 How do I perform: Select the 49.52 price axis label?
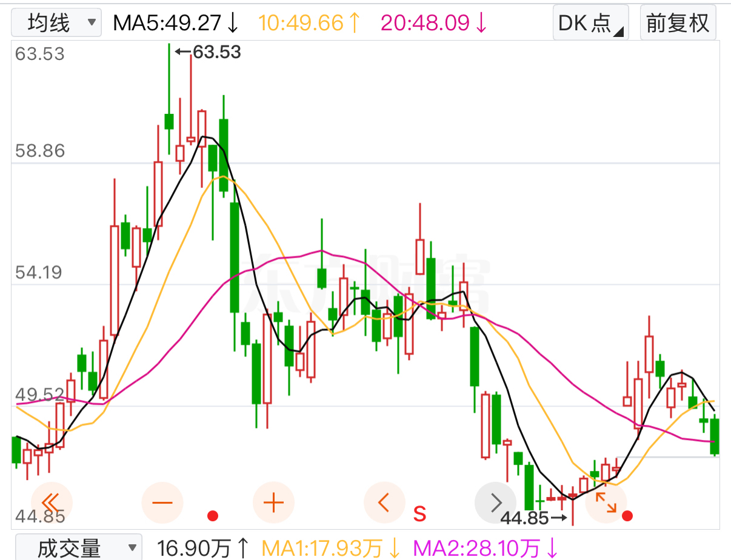39,395
